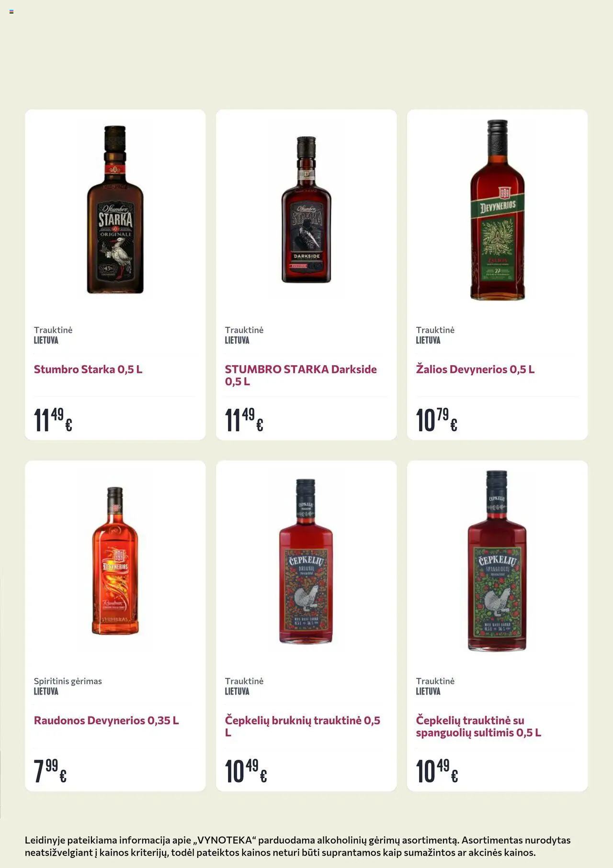Select the 11,49 € price of Stumbro Starka Darkside
Screen dimensions: 613x868
244,420
